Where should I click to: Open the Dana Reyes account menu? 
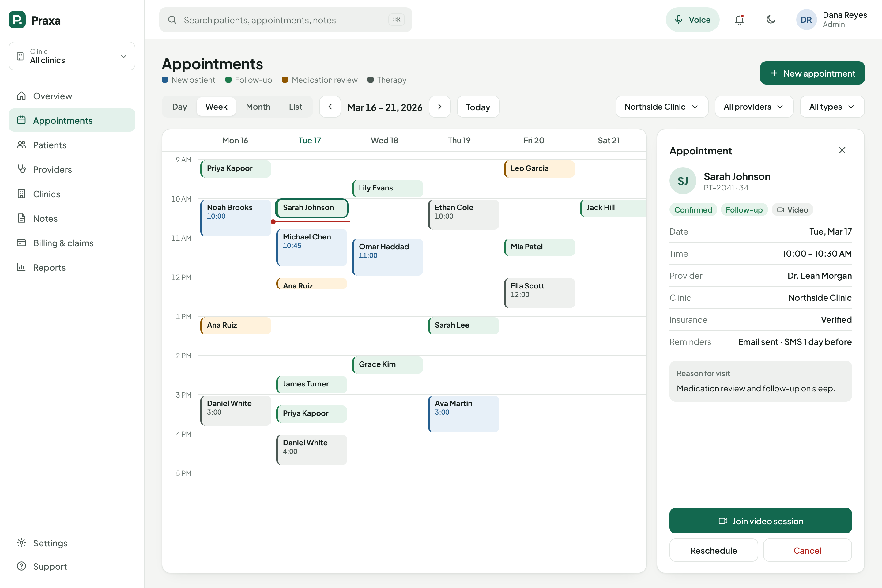(x=832, y=20)
